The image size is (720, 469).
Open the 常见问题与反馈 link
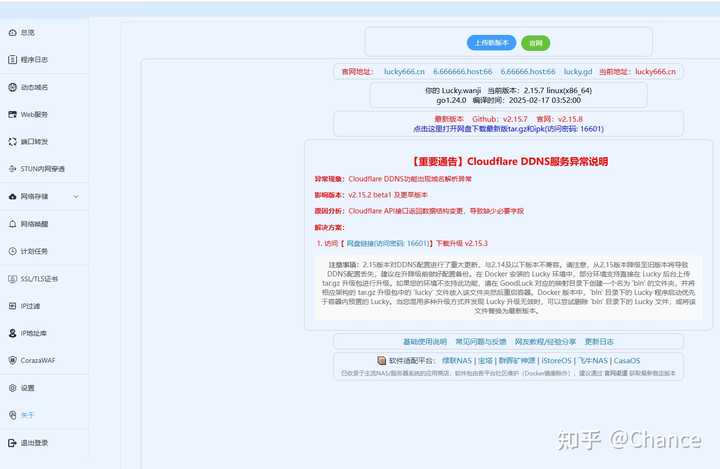481,342
